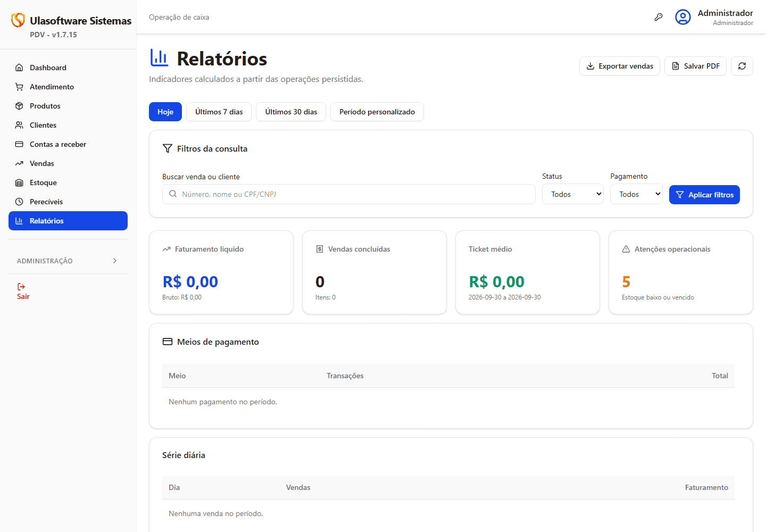Viewport: 766px width, 532px height.
Task: Click the Atenções operacionais warning icon
Action: (626, 249)
